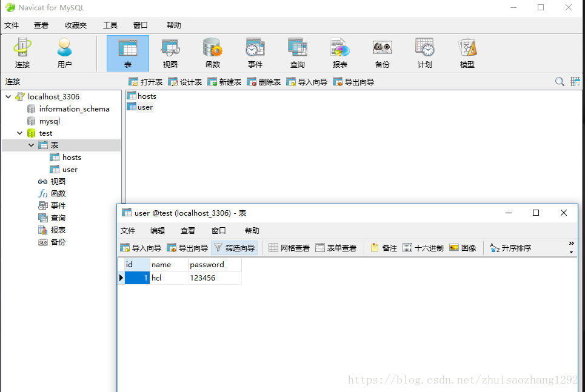
Task: Click the 函数 (Function) toolbar icon
Action: coord(213,53)
